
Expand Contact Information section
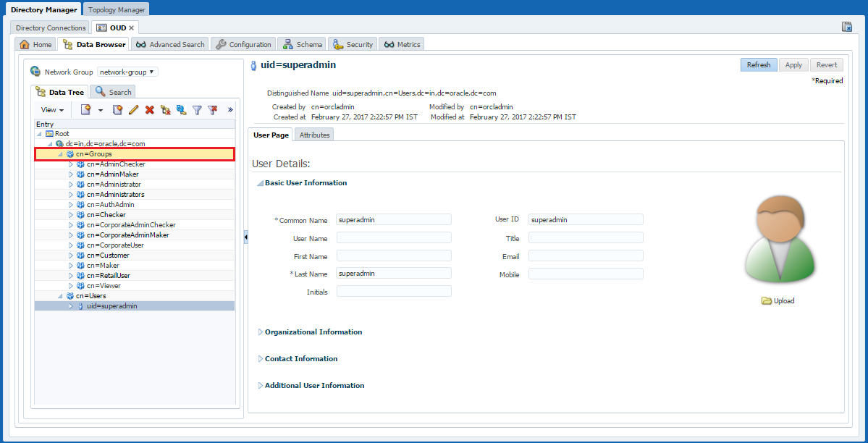261,358
